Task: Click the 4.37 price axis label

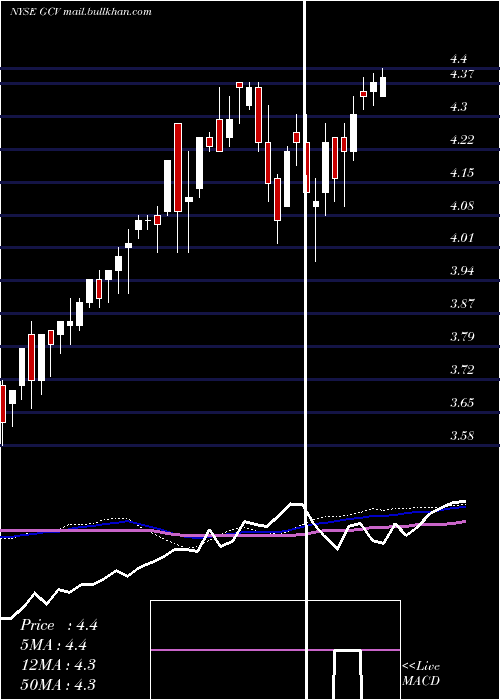Action: click(x=462, y=74)
